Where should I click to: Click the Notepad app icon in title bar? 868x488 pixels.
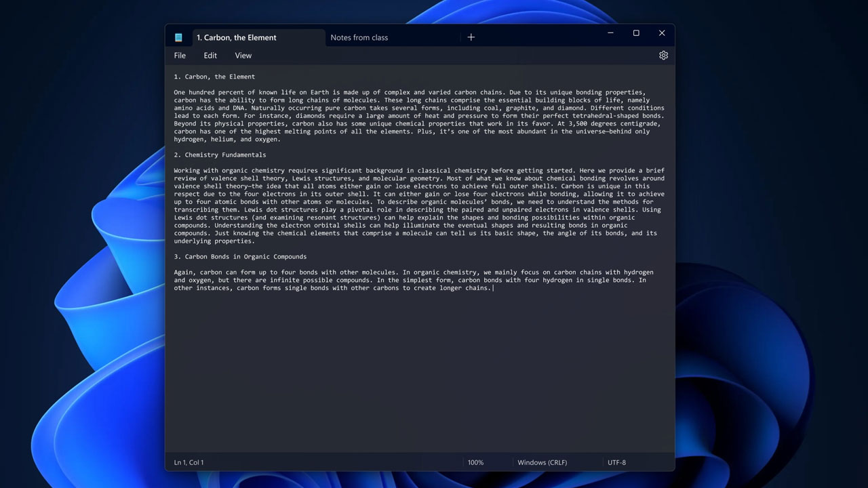[x=178, y=37]
